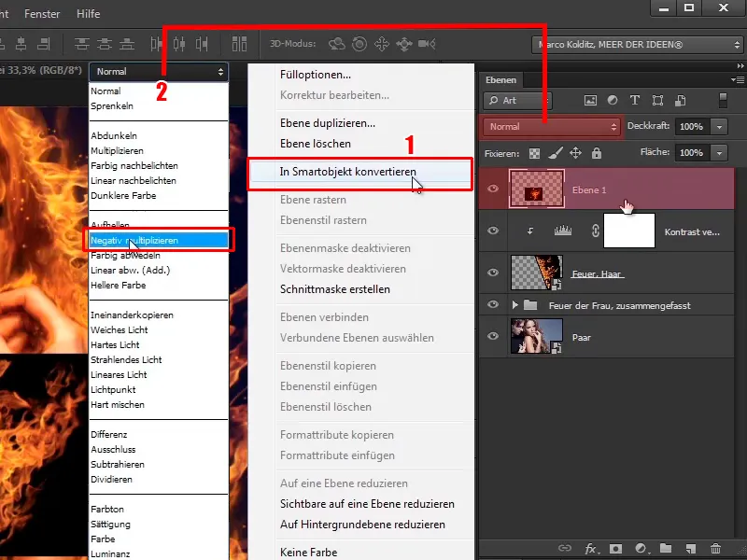The height and width of the screenshot is (560, 747).
Task: Select 3D roll object icon
Action: [x=359, y=44]
